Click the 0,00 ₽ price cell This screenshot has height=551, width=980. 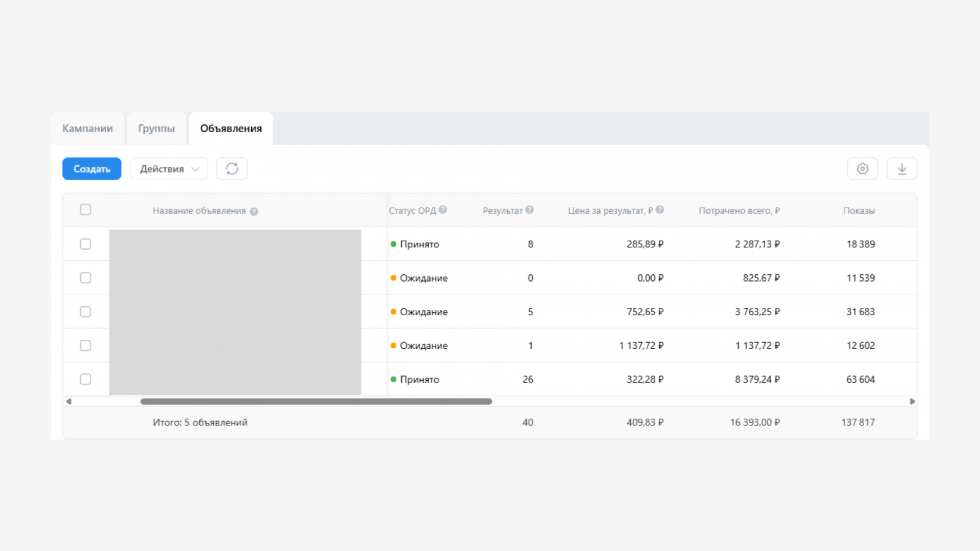pyautogui.click(x=650, y=278)
